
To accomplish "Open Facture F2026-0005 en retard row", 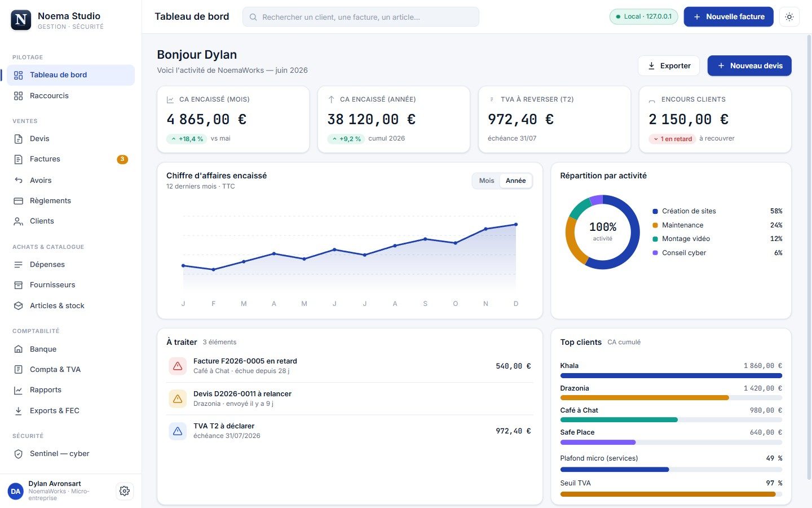I will click(350, 366).
